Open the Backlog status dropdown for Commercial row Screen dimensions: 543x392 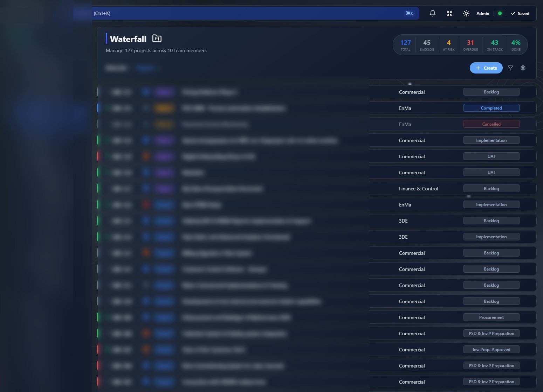491,91
